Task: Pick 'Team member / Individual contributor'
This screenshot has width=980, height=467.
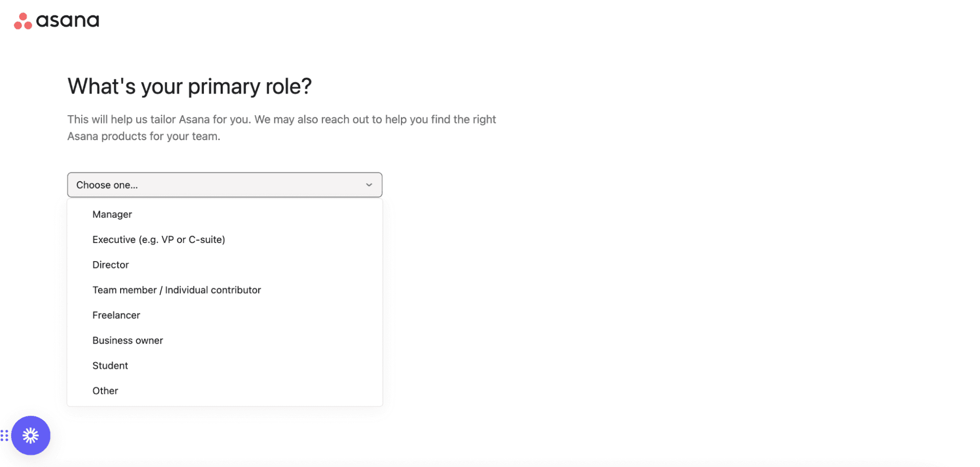Action: [x=176, y=290]
